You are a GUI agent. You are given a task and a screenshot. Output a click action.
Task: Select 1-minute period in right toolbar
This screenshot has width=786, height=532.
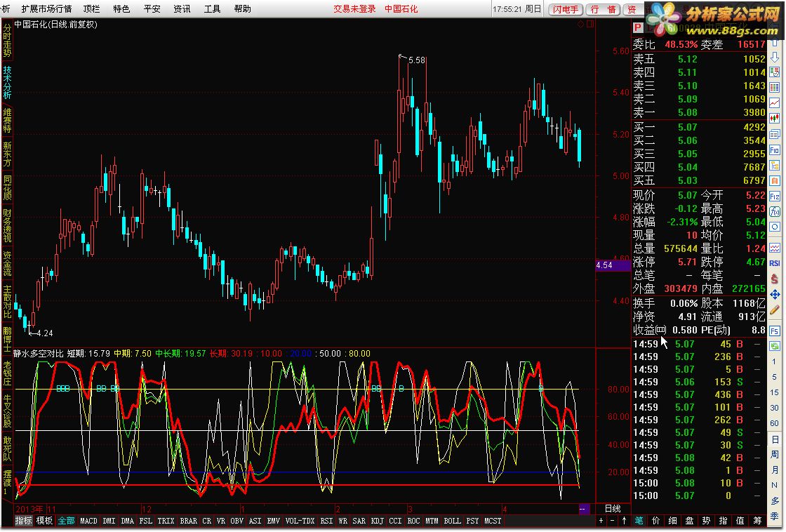pyautogui.click(x=775, y=361)
